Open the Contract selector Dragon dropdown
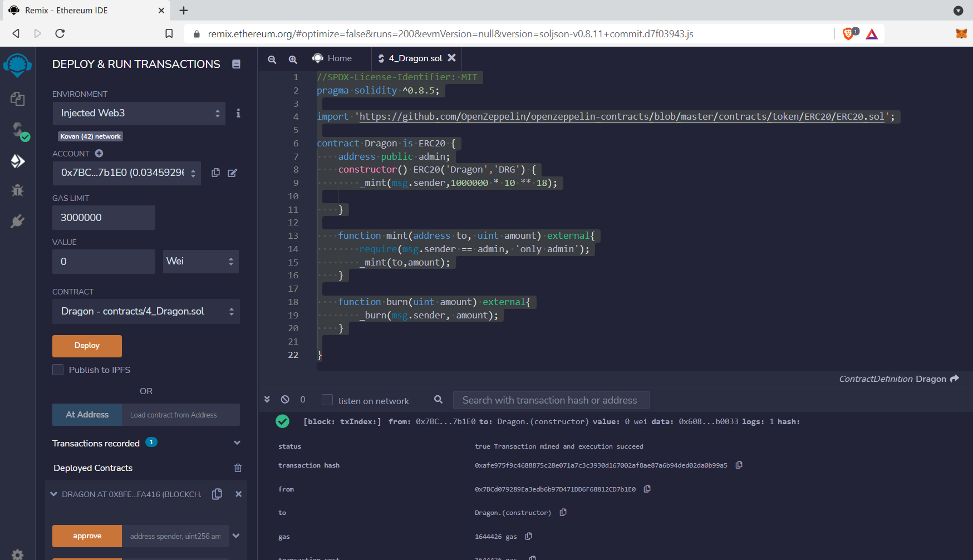This screenshot has width=973, height=560. pos(146,311)
